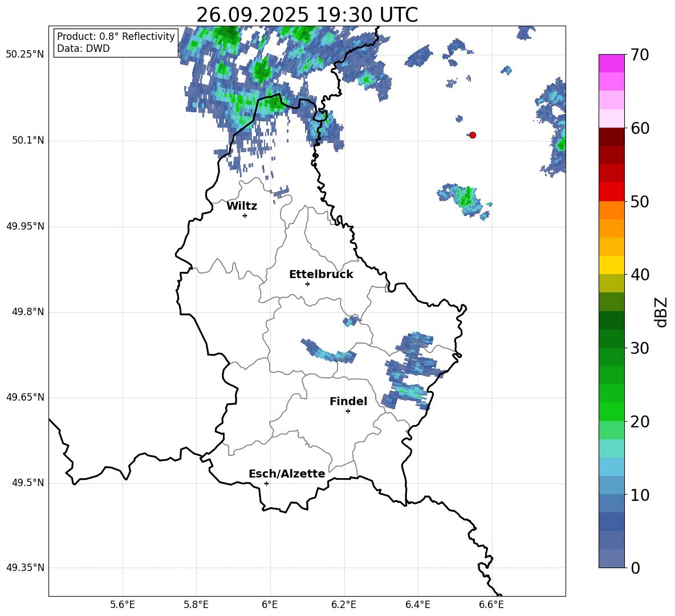The width and height of the screenshot is (675, 616).
Task: Click the dark red swatch below 60 dBZ
Action: [x=611, y=137]
